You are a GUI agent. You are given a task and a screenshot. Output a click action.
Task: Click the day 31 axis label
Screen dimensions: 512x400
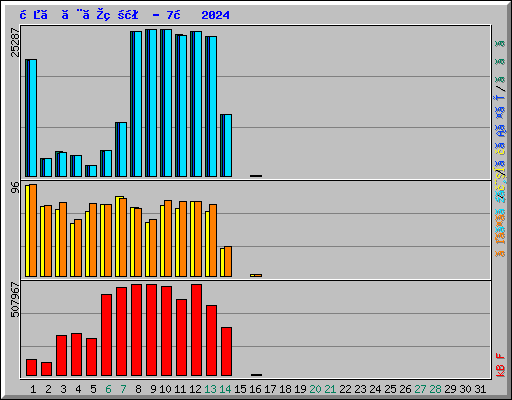tap(480, 389)
